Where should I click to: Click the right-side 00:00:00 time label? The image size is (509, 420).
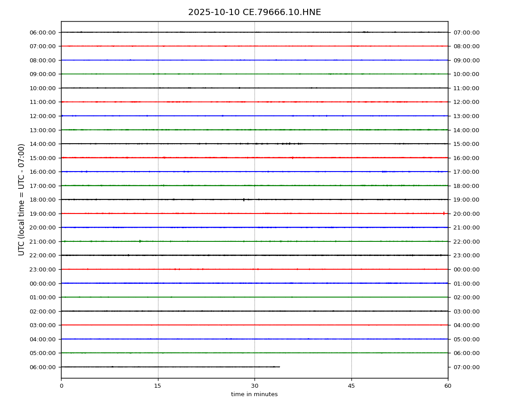466,269
